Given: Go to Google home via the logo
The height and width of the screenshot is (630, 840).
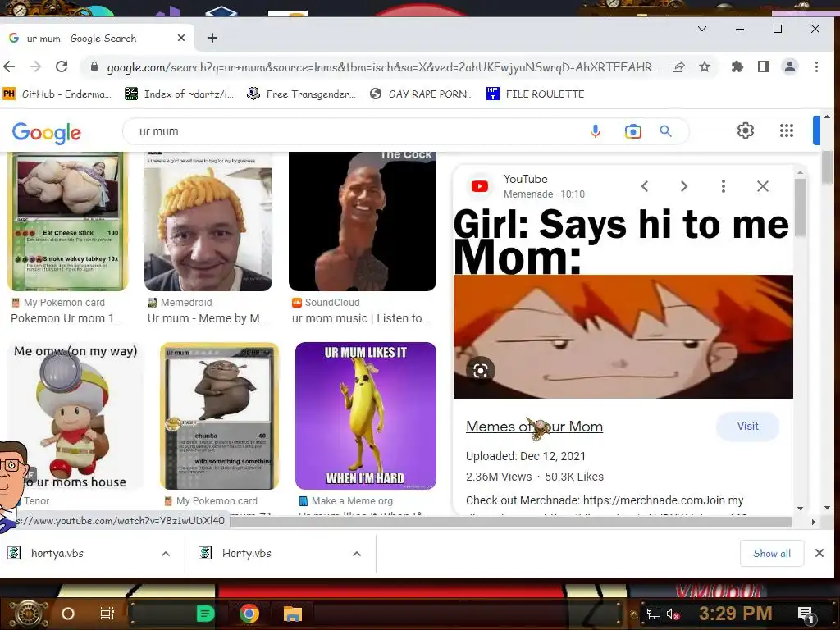Looking at the screenshot, I should 47,132.
